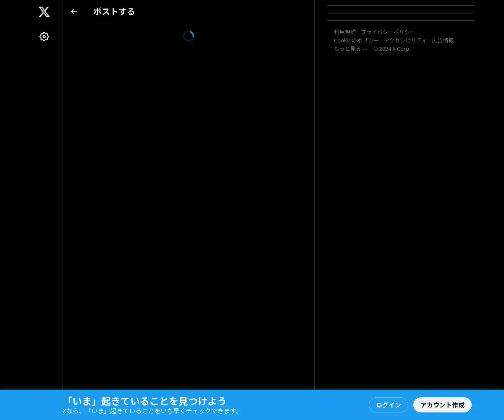The height and width of the screenshot is (420, 504).
Task: Click the X logo in sidebar
Action: click(x=44, y=12)
